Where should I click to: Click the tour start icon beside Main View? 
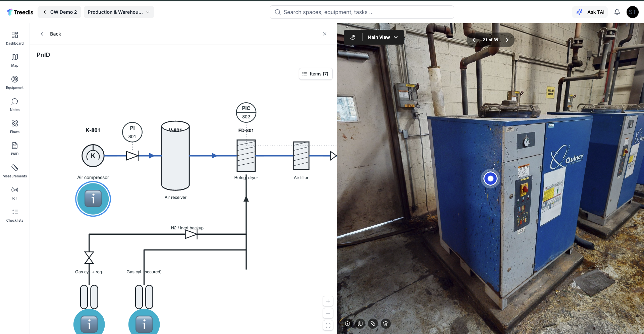coord(353,37)
